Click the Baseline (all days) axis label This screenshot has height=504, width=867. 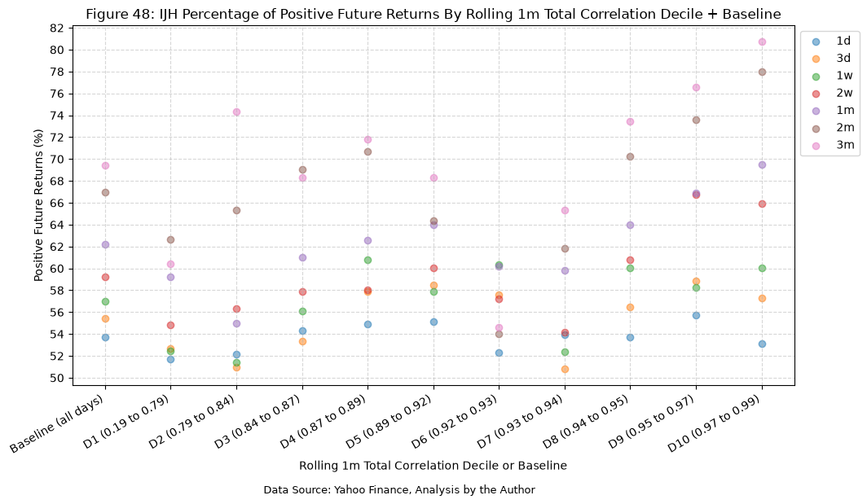(58, 424)
